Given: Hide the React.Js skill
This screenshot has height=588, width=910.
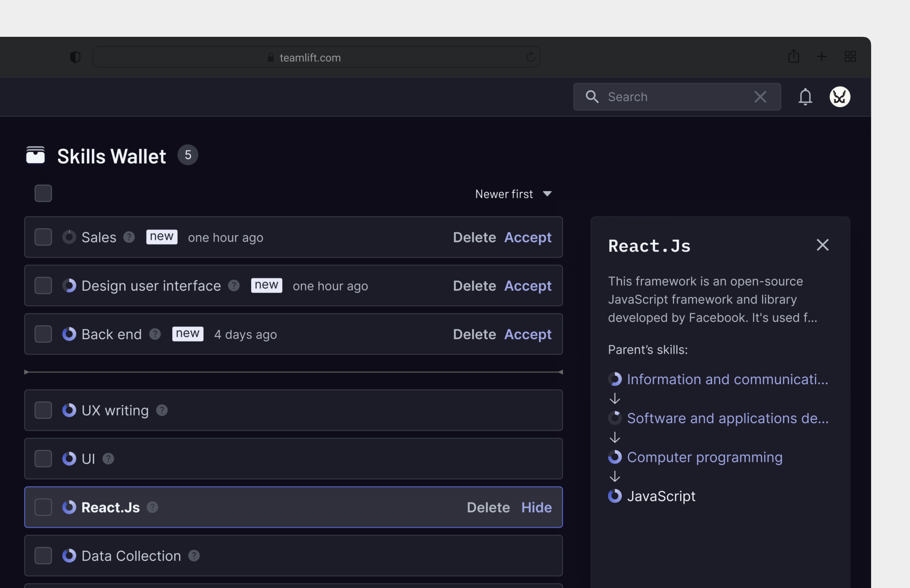Looking at the screenshot, I should pyautogui.click(x=536, y=507).
